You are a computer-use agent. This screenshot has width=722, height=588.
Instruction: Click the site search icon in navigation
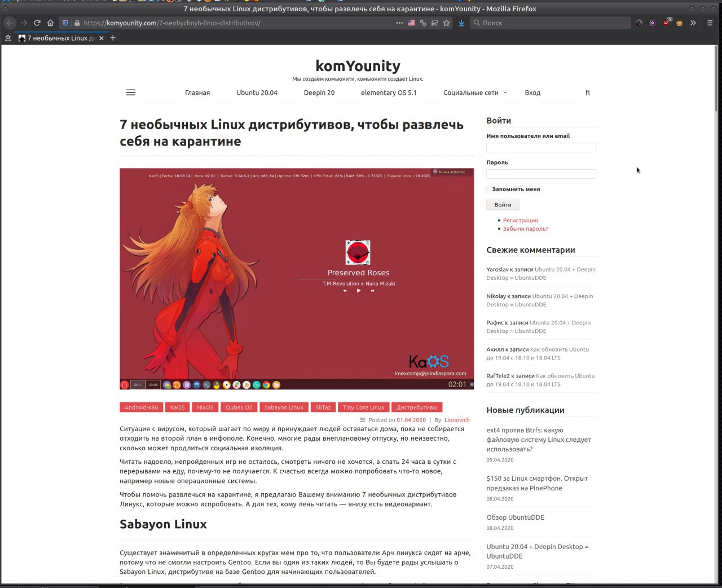click(x=588, y=93)
